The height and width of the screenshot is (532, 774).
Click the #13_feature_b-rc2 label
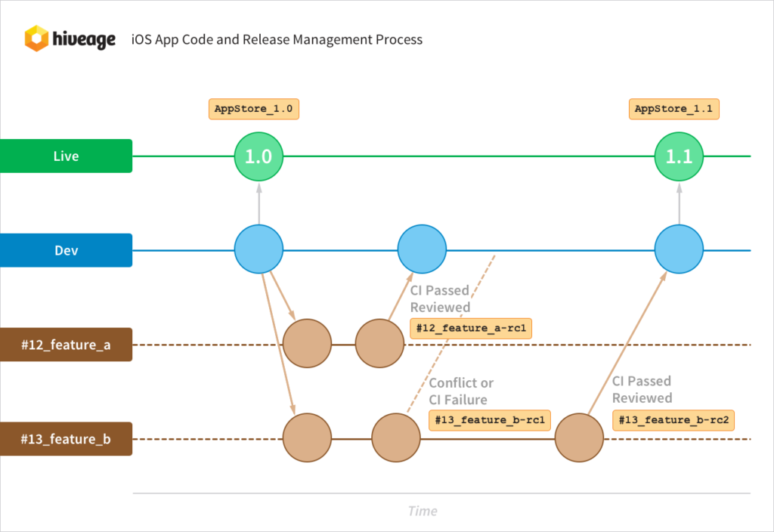point(673,420)
